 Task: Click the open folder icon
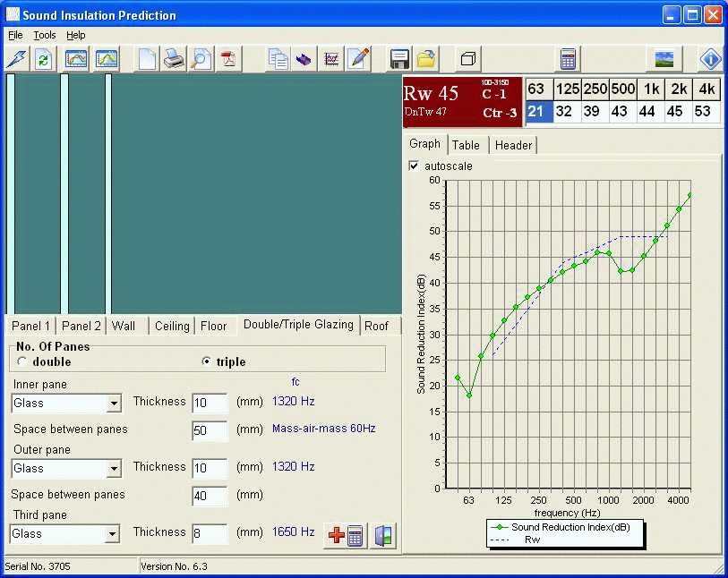pyautogui.click(x=425, y=59)
